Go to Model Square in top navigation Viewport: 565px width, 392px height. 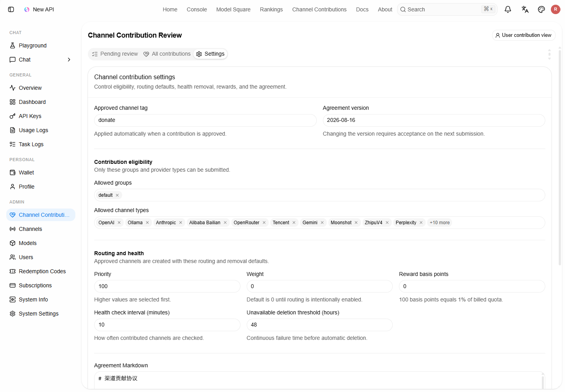(x=233, y=9)
